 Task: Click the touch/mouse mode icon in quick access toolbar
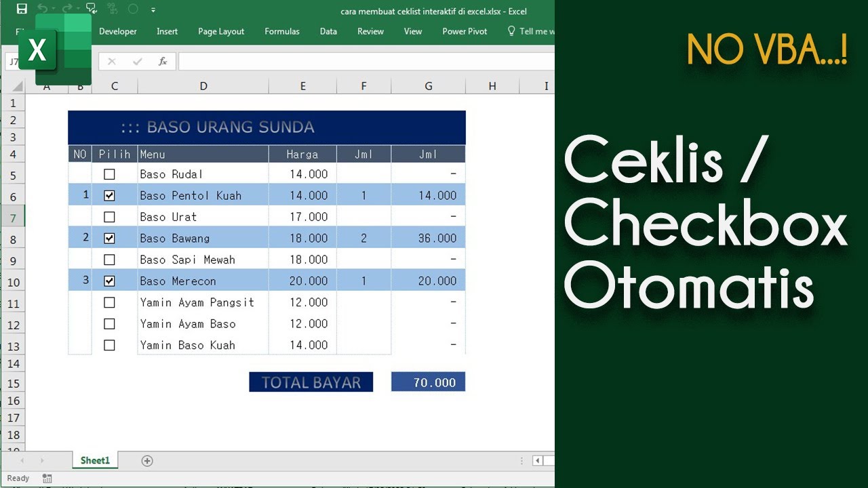(92, 9)
